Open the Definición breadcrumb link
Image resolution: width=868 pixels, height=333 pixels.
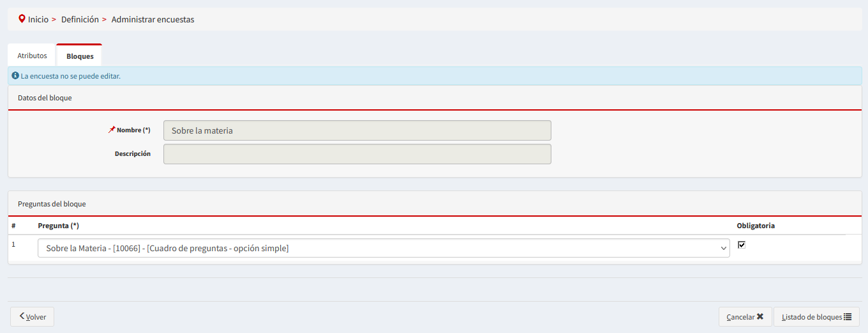click(x=80, y=19)
